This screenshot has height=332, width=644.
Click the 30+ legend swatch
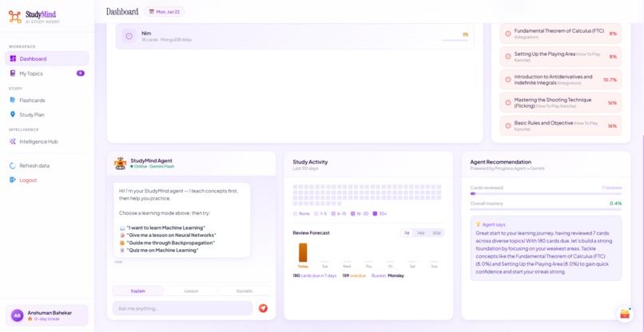(x=375, y=214)
